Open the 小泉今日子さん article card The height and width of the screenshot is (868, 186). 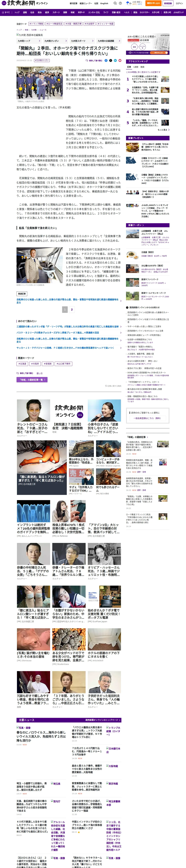coord(104,418)
